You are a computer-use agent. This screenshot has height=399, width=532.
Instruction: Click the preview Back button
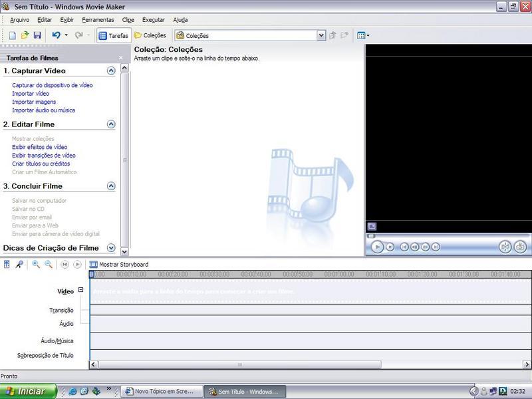[x=404, y=247]
